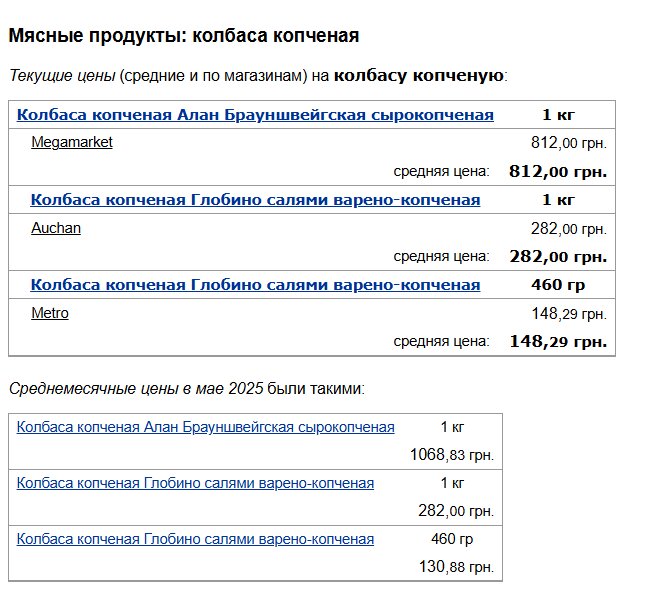Click the bold 460 гр weight label
This screenshot has width=663, height=597.
pos(558,285)
